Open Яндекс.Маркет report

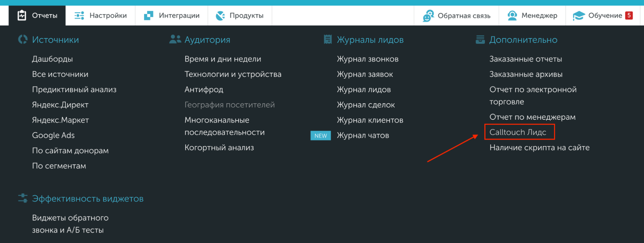(61, 120)
